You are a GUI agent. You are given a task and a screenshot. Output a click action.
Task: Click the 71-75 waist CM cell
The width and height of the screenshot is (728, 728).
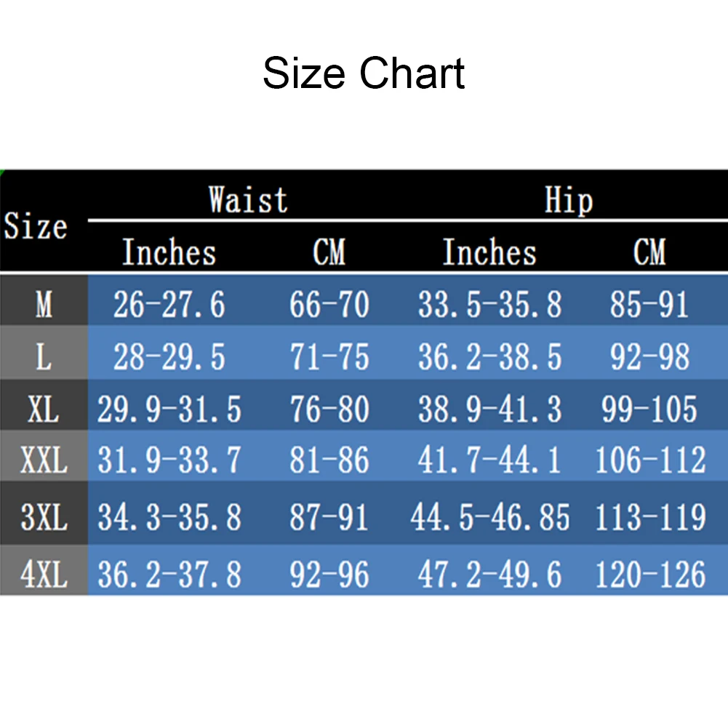point(329,356)
